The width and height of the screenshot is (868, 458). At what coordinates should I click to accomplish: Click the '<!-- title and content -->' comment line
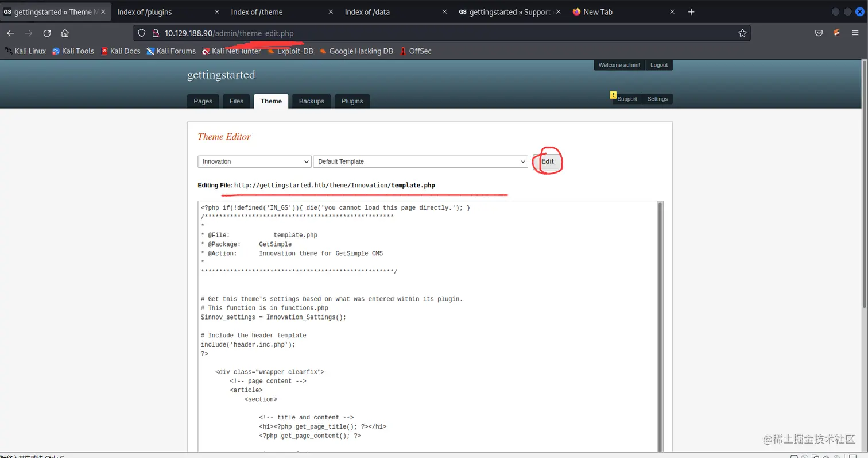point(306,418)
